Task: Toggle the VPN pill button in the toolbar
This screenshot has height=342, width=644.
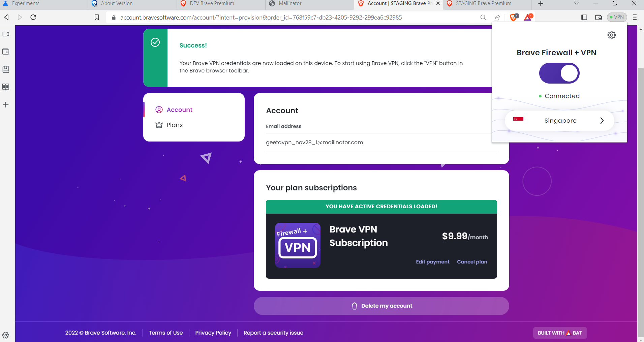Action: click(617, 17)
